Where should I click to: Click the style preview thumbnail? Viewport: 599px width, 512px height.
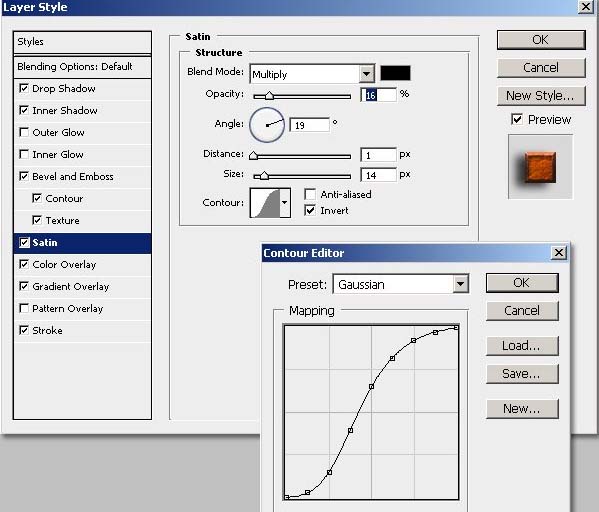point(540,167)
